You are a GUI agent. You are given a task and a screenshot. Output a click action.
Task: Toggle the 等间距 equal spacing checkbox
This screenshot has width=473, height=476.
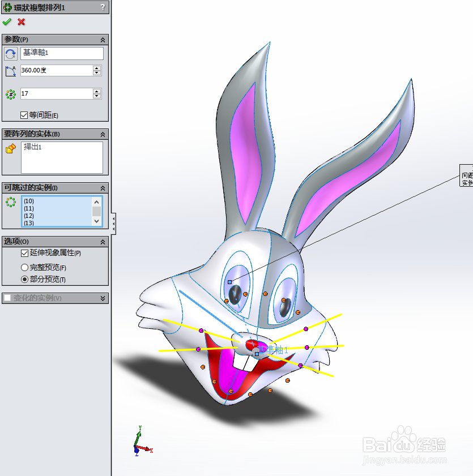24,115
